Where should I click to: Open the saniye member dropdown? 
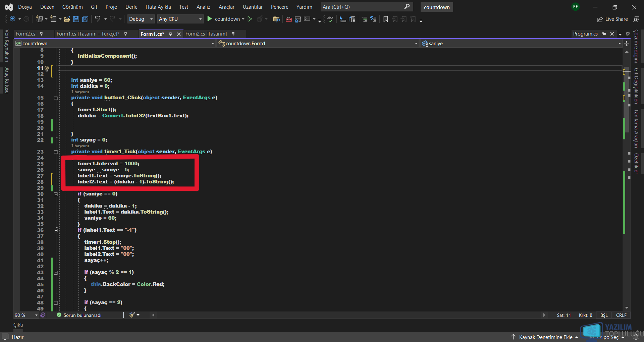pos(521,44)
